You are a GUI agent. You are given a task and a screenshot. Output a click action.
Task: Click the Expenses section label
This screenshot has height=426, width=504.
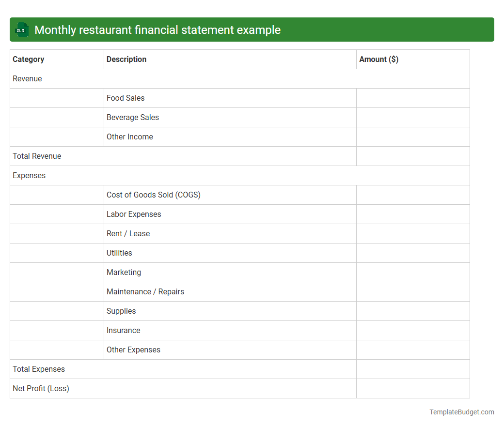point(29,175)
